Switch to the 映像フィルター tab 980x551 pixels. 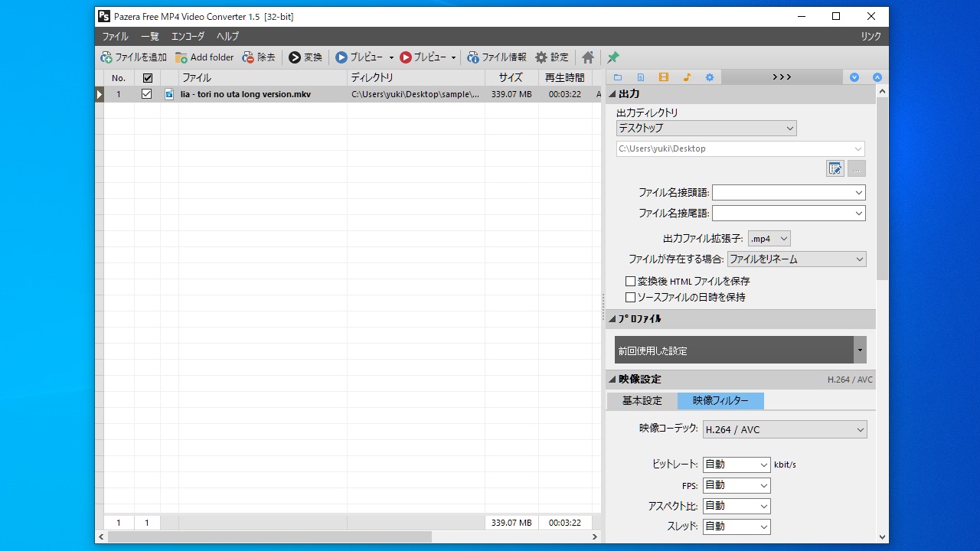pyautogui.click(x=720, y=400)
